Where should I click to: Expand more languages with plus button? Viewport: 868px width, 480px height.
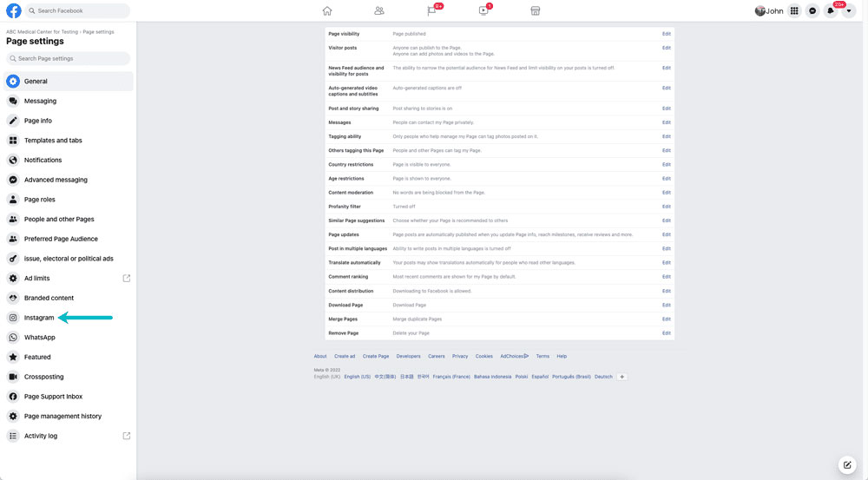click(x=622, y=377)
